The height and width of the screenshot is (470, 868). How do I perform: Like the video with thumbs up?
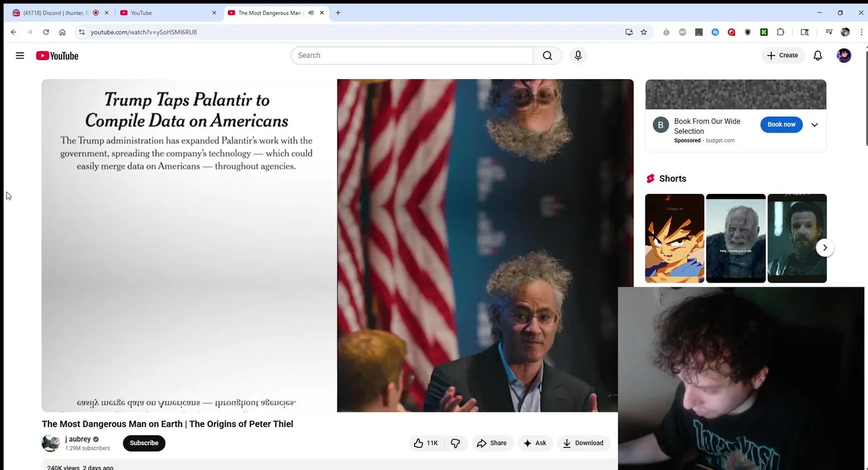click(x=426, y=443)
